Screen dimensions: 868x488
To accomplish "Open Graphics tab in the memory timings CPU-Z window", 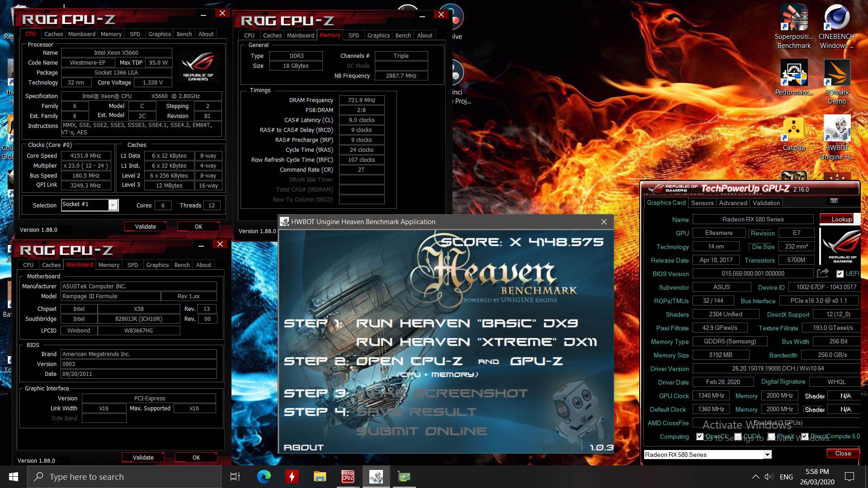I will pos(378,35).
